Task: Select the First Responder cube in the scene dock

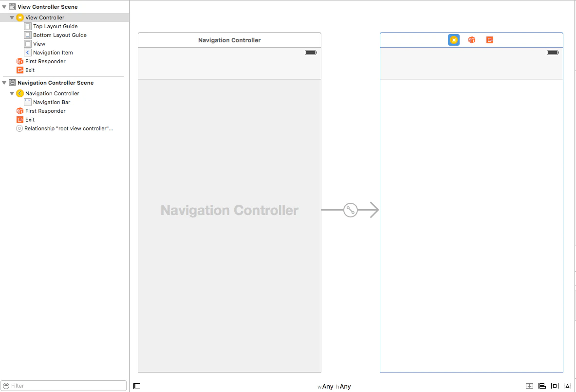Action: [472, 40]
